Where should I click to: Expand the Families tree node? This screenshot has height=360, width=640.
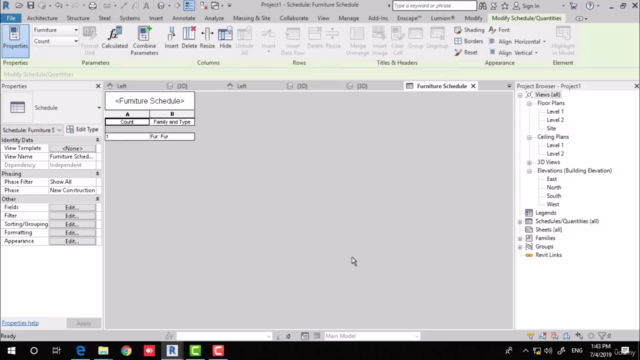520,238
